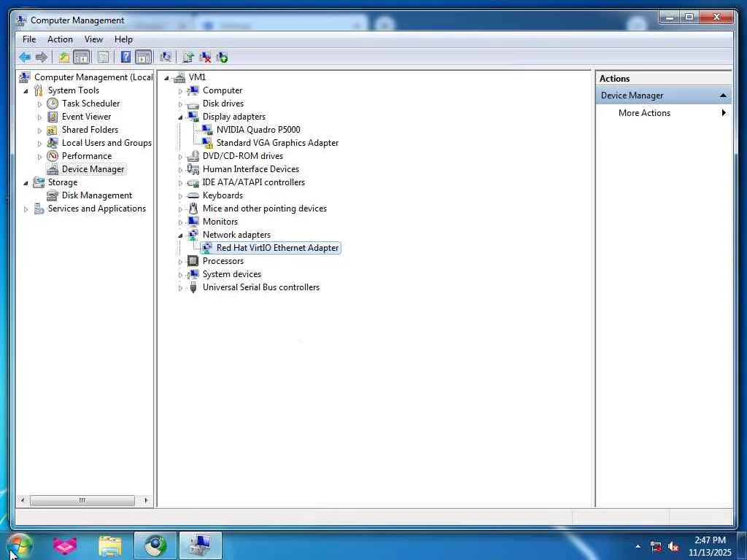This screenshot has height=560, width=747.
Task: Select Computer Management (Local) root
Action: (93, 77)
